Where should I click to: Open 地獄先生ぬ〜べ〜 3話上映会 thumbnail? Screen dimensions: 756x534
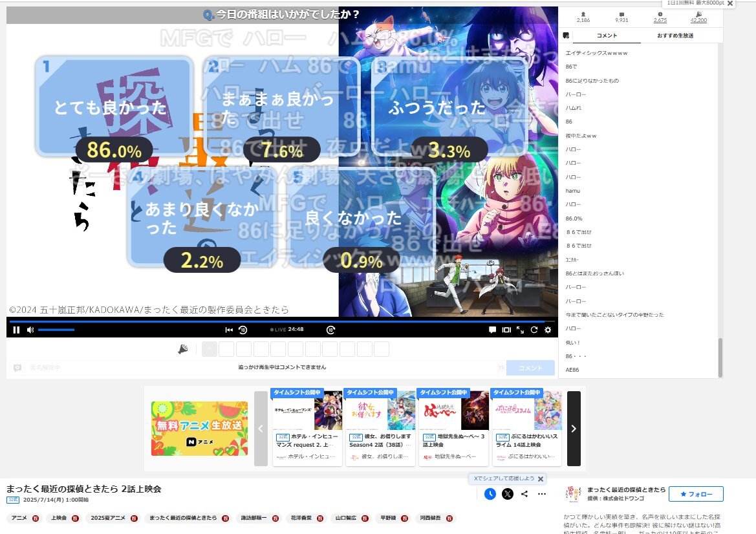click(454, 409)
